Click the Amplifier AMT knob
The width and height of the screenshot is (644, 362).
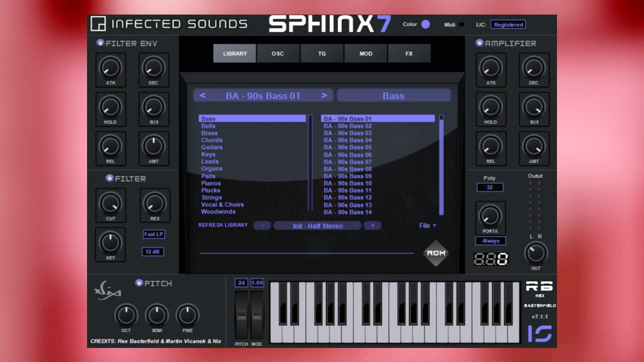[534, 146]
